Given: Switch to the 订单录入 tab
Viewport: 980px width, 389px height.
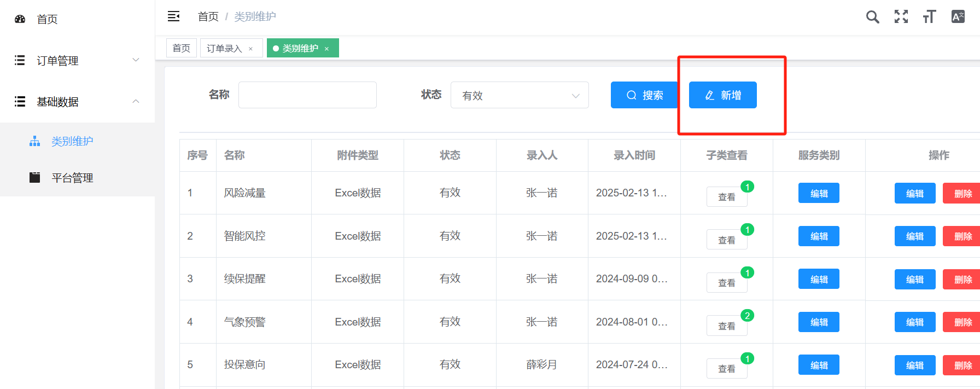Looking at the screenshot, I should click(231, 48).
